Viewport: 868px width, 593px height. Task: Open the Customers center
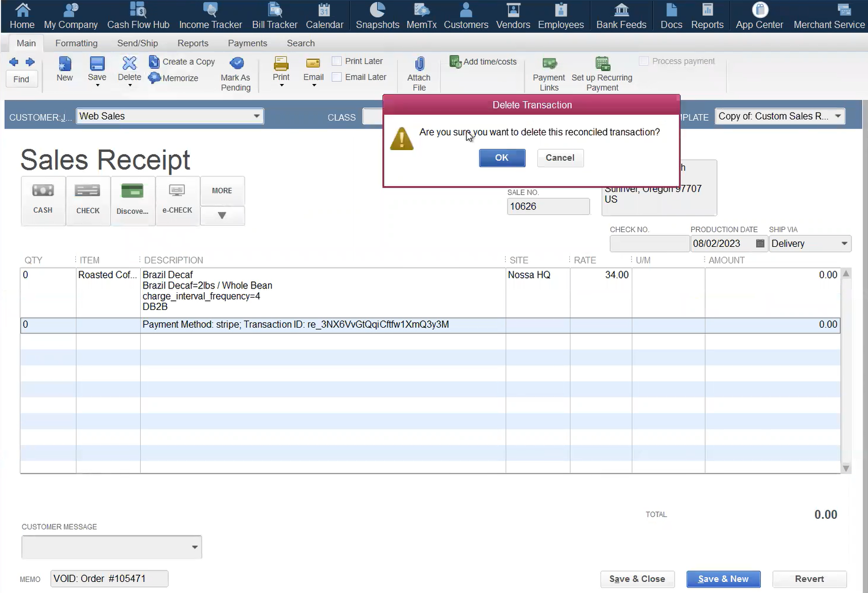[466, 16]
